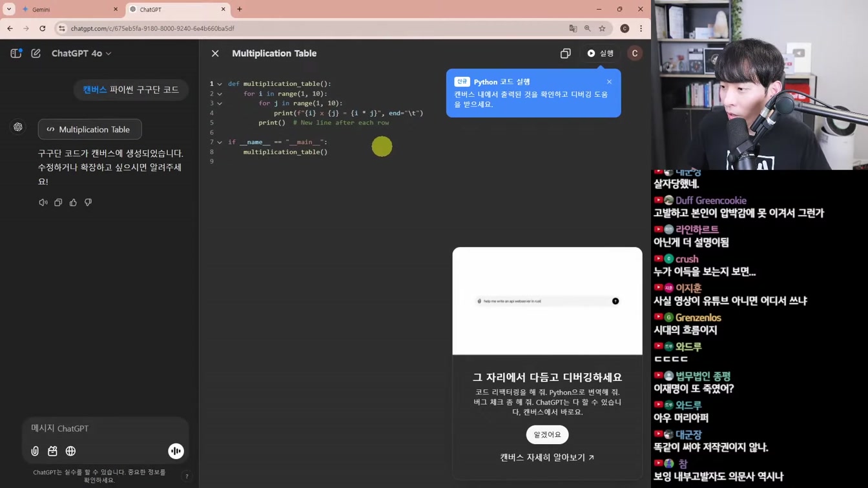The height and width of the screenshot is (488, 868).
Task: Collapse code fold arrow on line 7
Action: click(220, 142)
